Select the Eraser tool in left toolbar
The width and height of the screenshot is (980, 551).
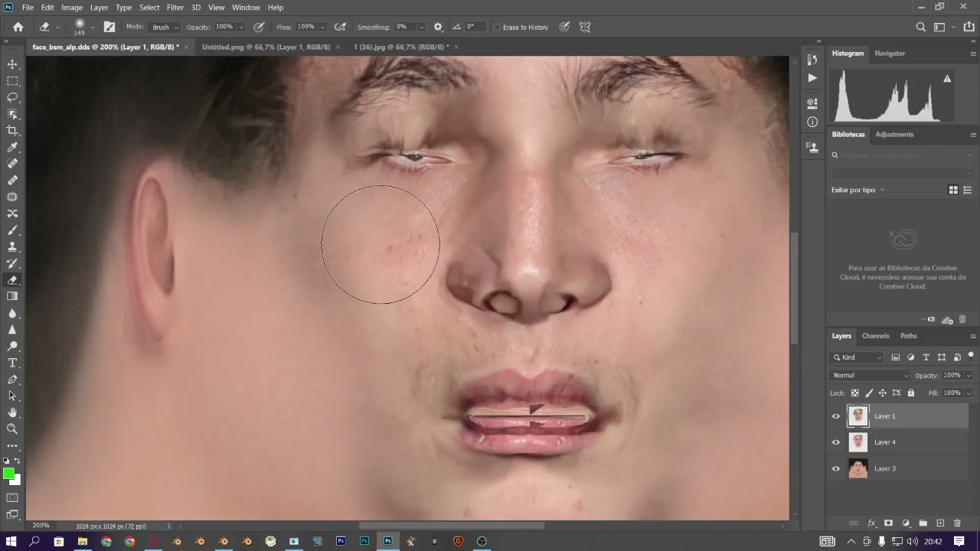12,280
